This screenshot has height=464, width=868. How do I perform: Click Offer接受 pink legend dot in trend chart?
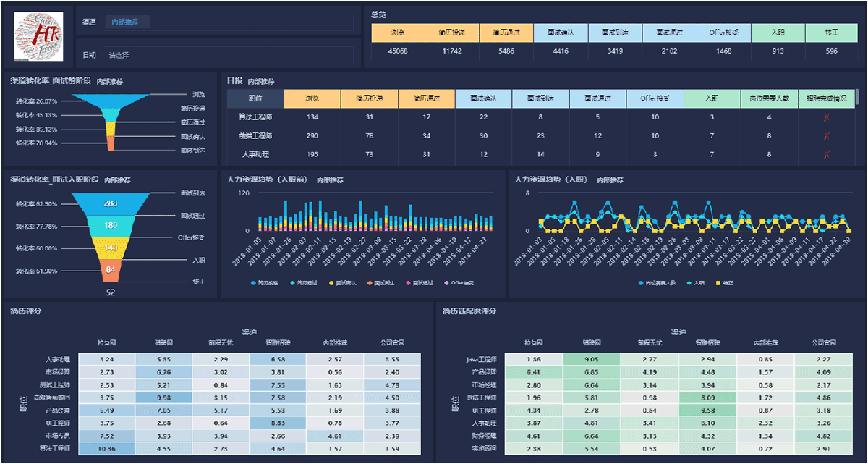[x=446, y=282]
